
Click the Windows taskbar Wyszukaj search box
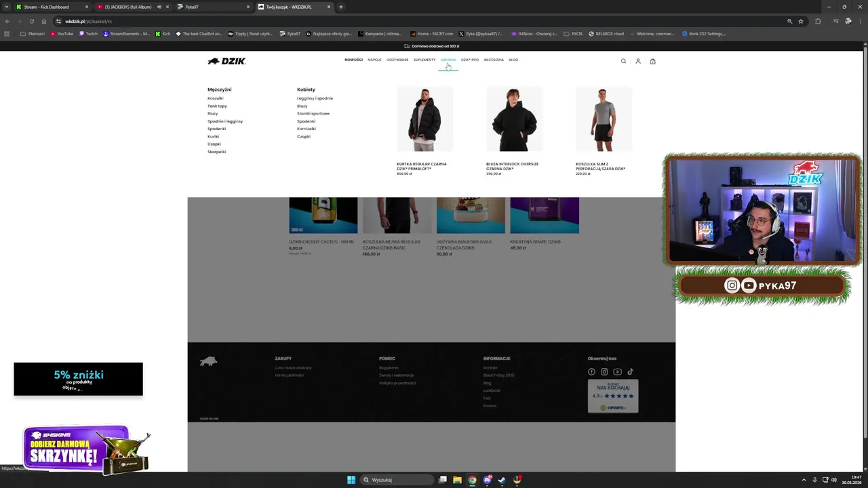click(x=397, y=480)
